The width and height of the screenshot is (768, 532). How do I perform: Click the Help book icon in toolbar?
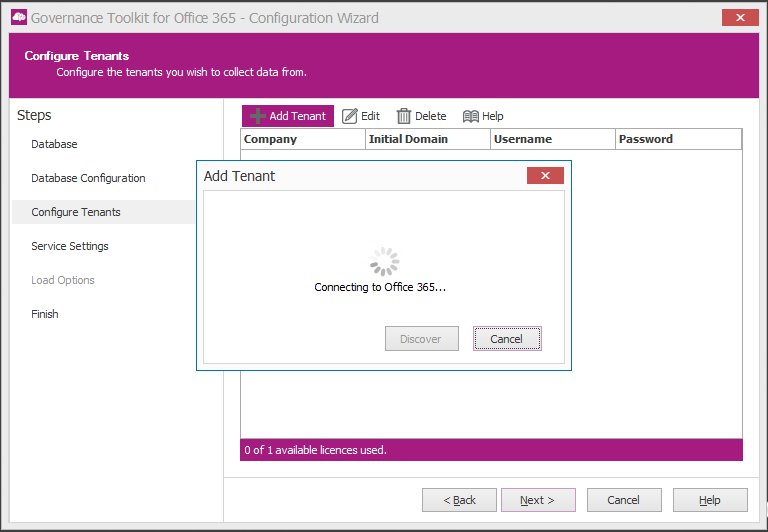pos(471,116)
